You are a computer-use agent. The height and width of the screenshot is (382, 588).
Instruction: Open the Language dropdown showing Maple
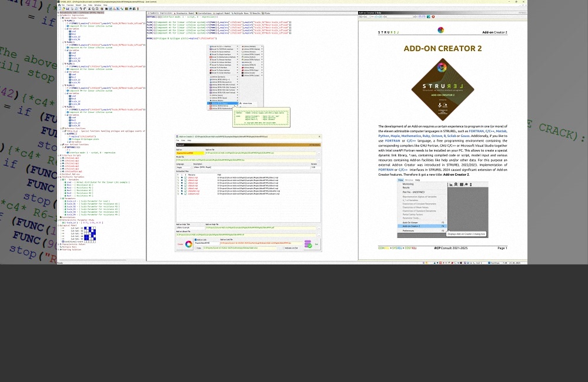(x=183, y=167)
